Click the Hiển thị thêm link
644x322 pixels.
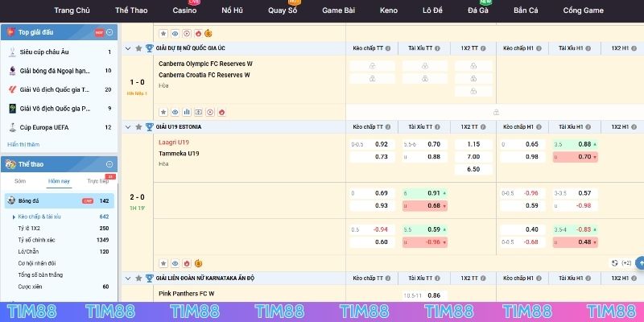pos(23,144)
